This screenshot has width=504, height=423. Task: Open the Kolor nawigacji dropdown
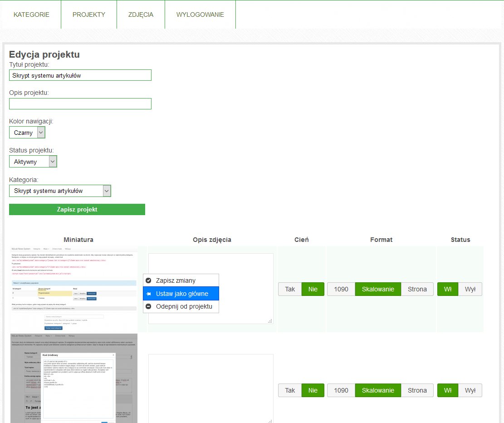pos(27,133)
